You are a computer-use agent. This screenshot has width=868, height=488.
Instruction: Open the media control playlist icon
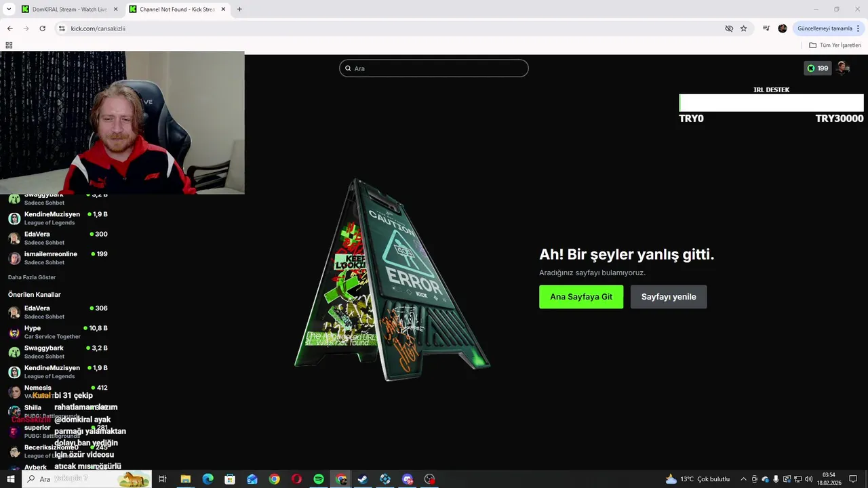pos(766,28)
